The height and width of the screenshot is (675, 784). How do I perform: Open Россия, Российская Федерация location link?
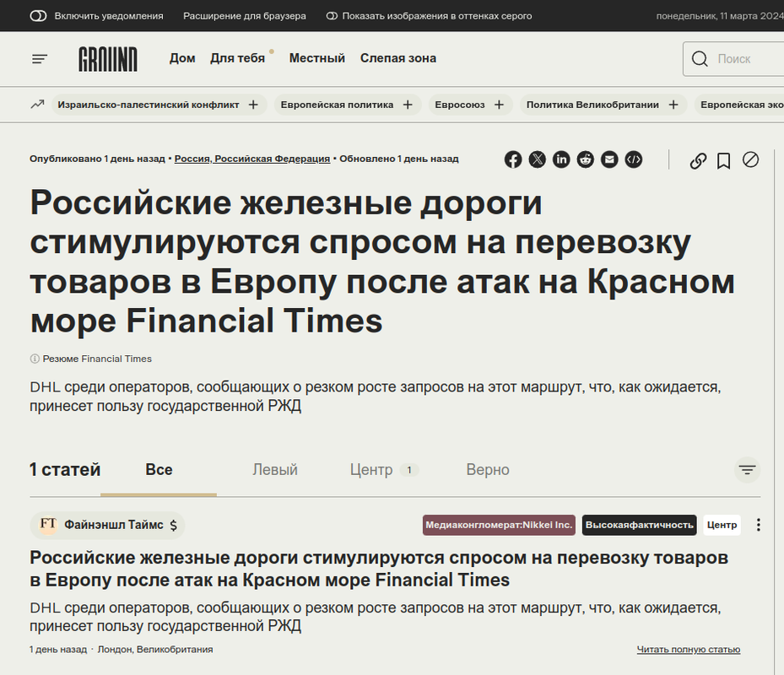click(252, 159)
